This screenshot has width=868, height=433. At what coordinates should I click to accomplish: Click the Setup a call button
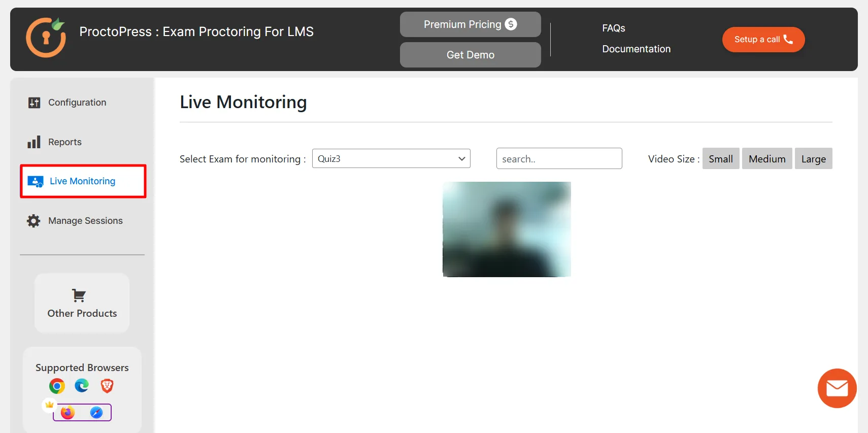pyautogui.click(x=763, y=40)
